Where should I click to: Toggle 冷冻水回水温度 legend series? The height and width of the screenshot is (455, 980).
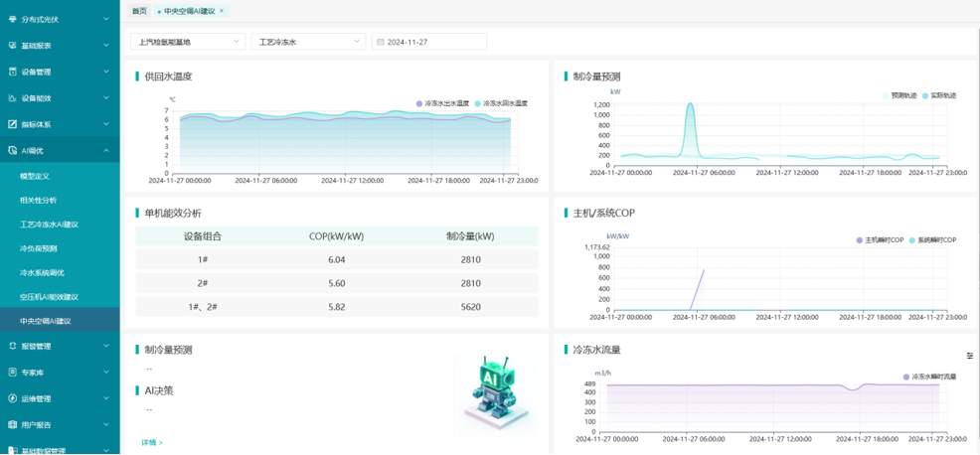tap(501, 103)
